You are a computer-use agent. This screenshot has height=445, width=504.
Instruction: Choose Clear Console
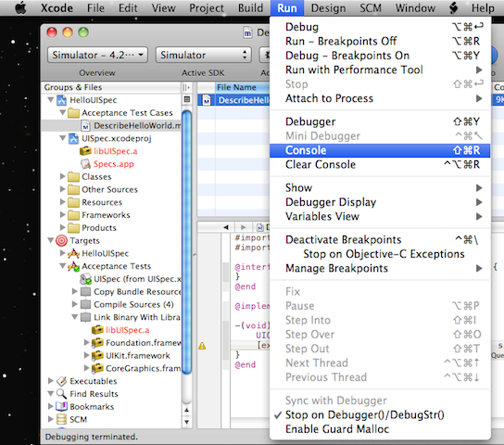pyautogui.click(x=380, y=165)
